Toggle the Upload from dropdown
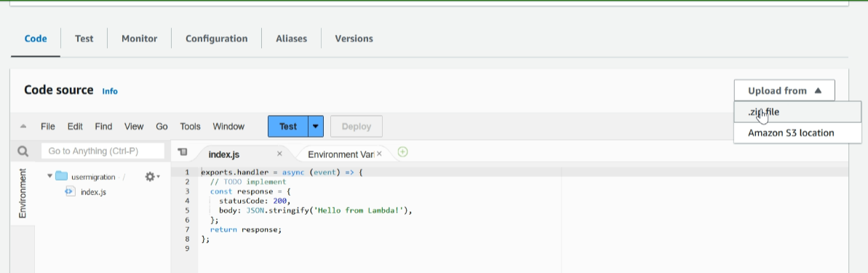Viewport: 868px width, 273px height. 784,91
